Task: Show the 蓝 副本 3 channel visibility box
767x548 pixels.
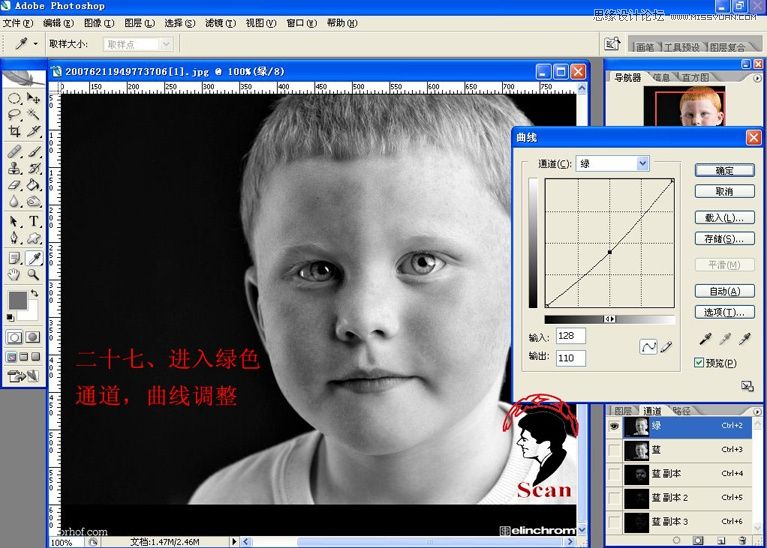Action: (614, 522)
